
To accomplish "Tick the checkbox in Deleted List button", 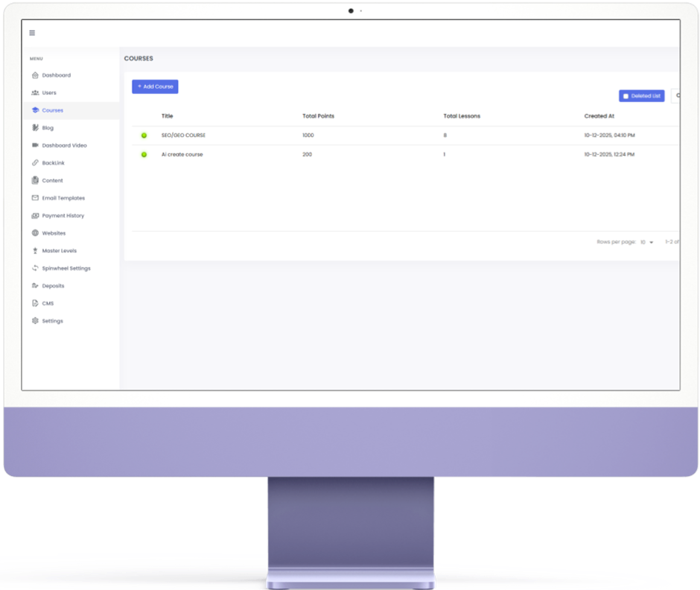I will click(626, 96).
